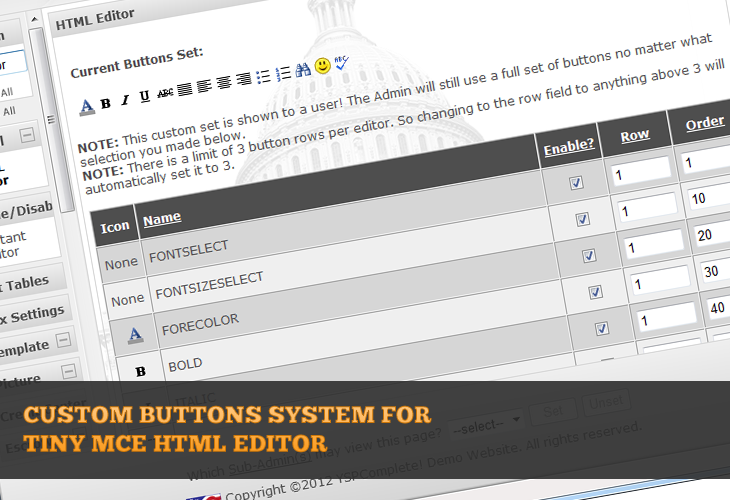Screen dimensions: 730x500
Task: Click the sidebar vertical scrollbar thumb
Action: tap(52, 120)
